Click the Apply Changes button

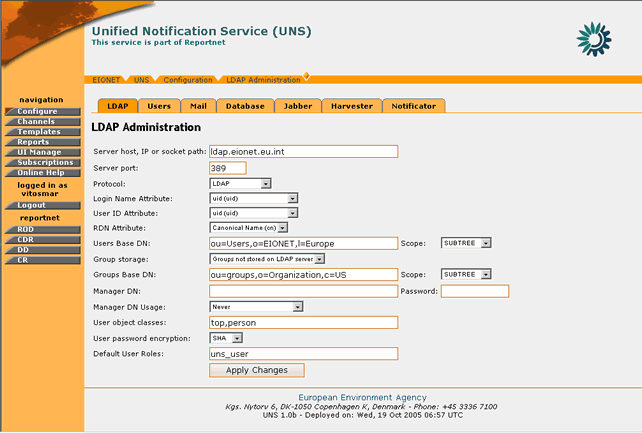pyautogui.click(x=257, y=370)
